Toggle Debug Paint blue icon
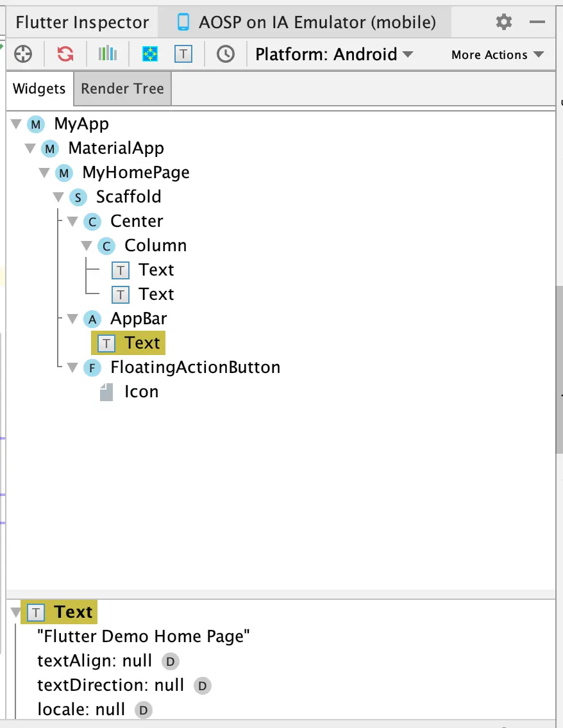 pyautogui.click(x=149, y=54)
